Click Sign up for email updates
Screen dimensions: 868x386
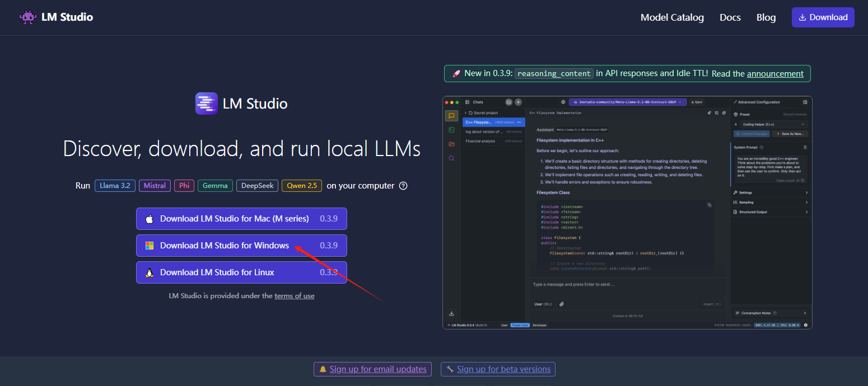click(x=373, y=369)
